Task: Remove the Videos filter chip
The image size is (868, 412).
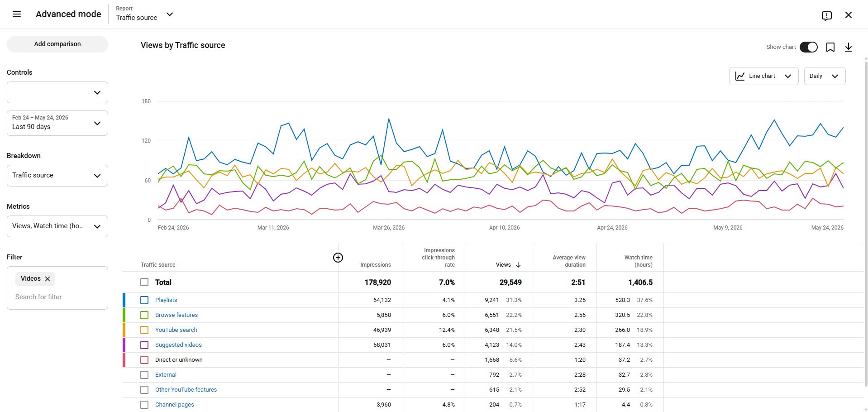Action: coord(48,279)
